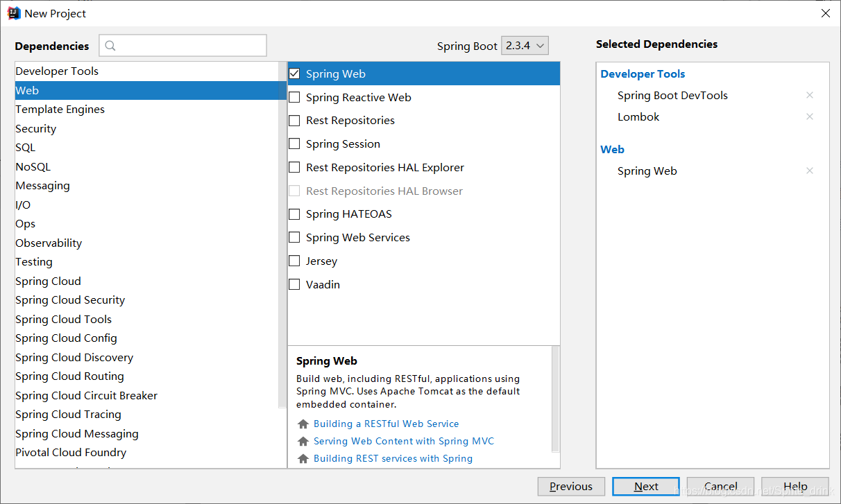Tick the Spring HATEOAS checkbox
Viewport: 841px width, 504px height.
294,214
